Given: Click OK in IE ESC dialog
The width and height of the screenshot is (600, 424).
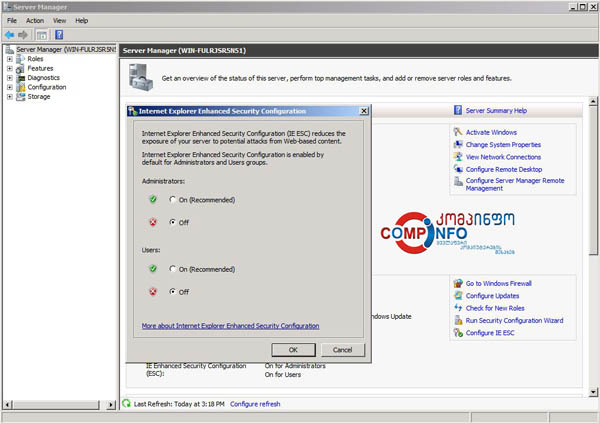Looking at the screenshot, I should pyautogui.click(x=293, y=350).
